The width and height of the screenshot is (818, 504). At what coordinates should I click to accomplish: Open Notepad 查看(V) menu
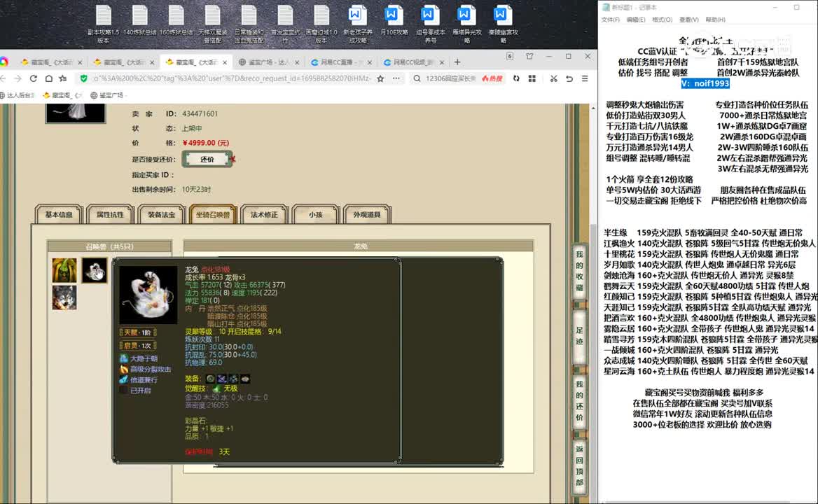pos(688,20)
